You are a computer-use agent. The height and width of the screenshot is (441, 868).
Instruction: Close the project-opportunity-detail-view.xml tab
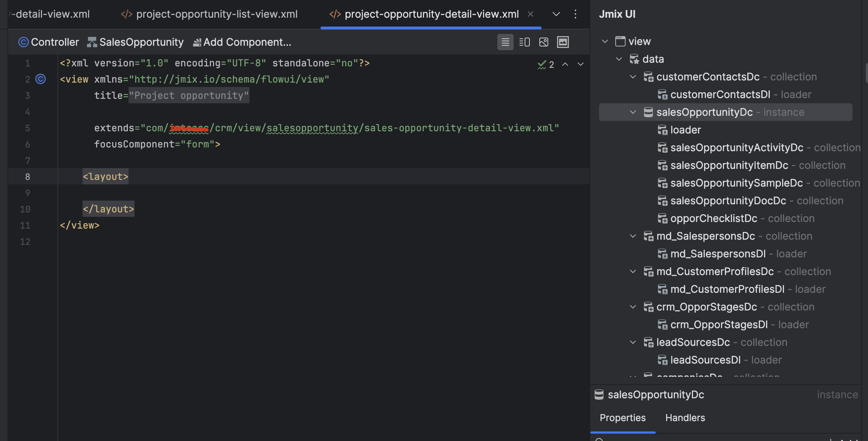click(x=531, y=14)
